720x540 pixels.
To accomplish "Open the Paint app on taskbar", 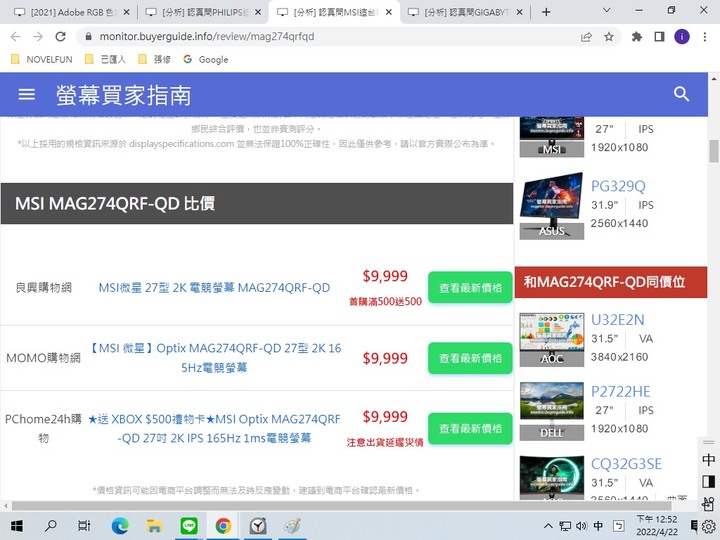I will tap(292, 525).
